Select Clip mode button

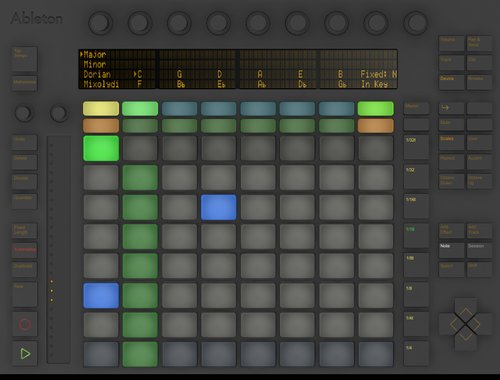click(x=479, y=63)
